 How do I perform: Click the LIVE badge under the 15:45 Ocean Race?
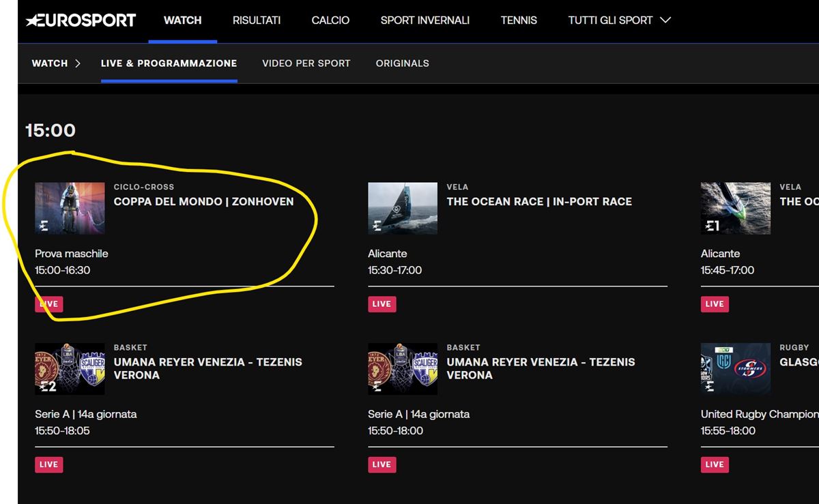click(x=715, y=303)
